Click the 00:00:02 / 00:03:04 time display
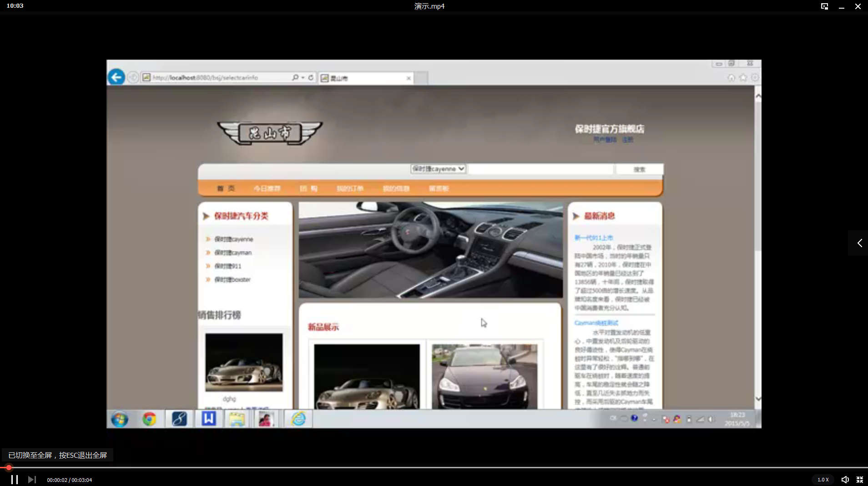 [x=69, y=480]
